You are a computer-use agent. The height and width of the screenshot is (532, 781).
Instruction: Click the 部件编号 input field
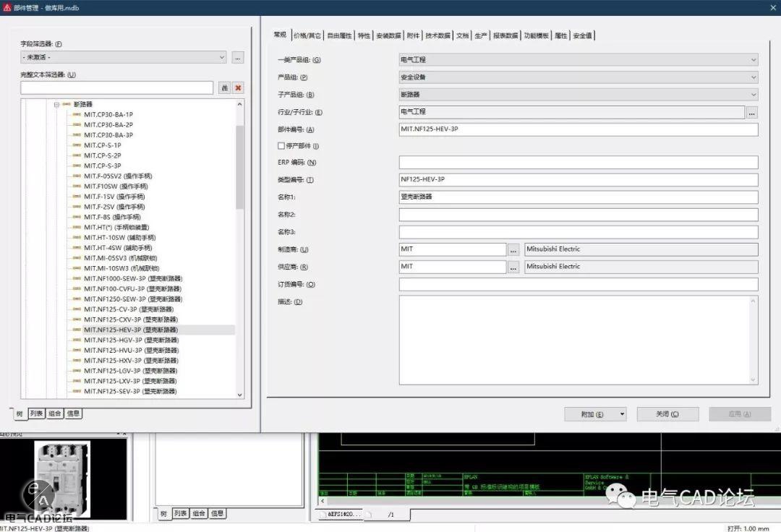579,129
